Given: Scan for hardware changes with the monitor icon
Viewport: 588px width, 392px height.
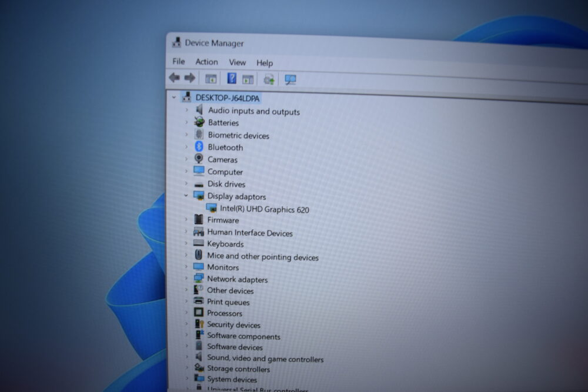Looking at the screenshot, I should coord(290,80).
